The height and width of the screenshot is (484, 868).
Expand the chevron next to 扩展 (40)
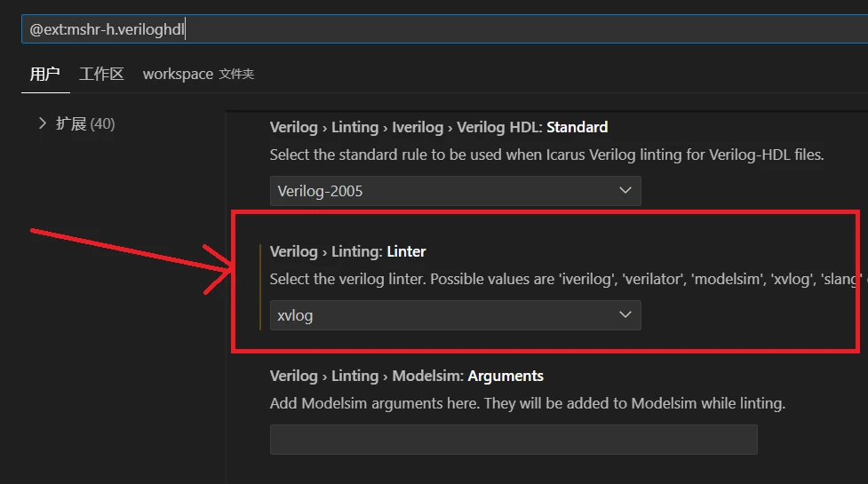click(42, 123)
